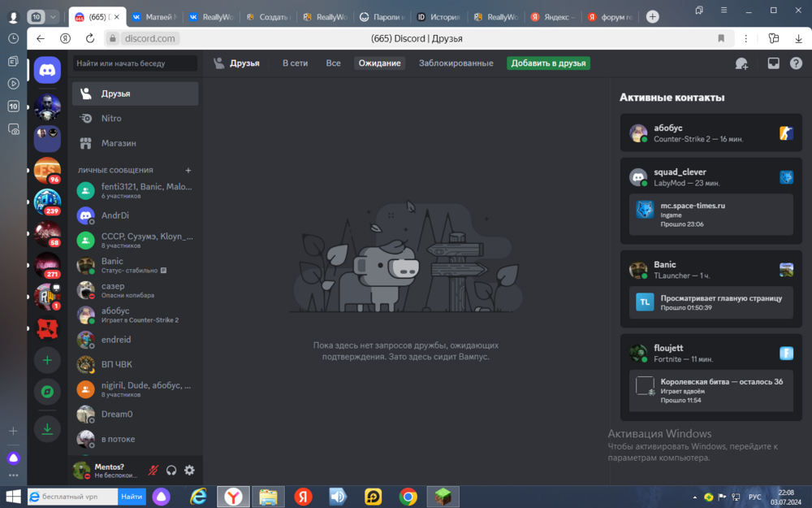Click Mentos? user profile panel
Screen dimensions: 812x508
106,470
